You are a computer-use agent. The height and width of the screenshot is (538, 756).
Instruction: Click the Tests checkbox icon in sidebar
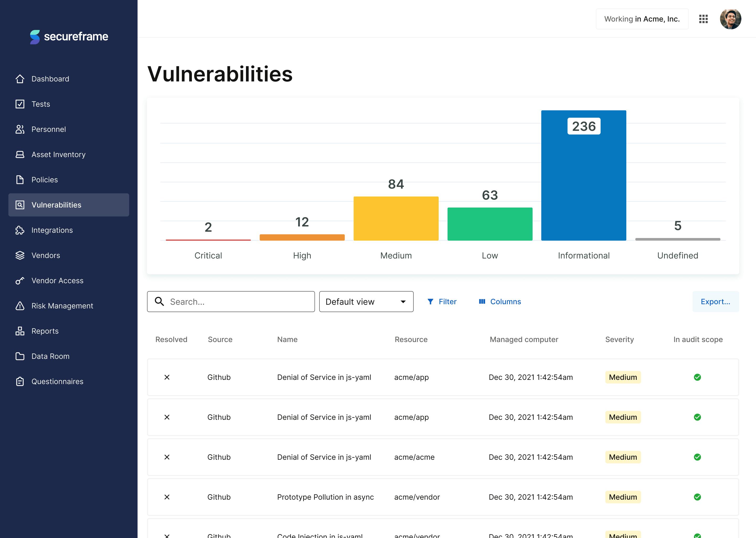20,104
